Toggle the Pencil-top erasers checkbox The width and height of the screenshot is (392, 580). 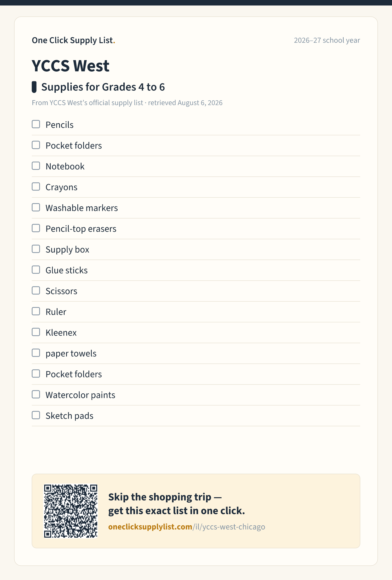[36, 228]
